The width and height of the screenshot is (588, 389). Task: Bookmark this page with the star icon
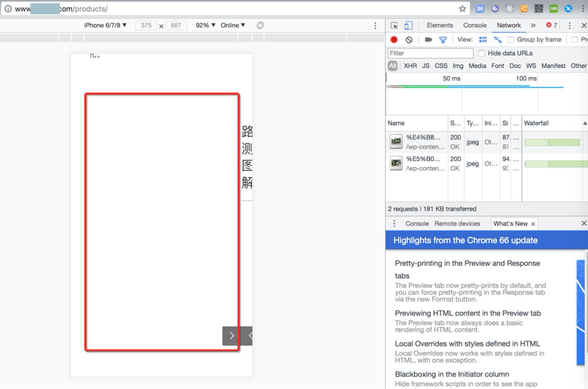[x=462, y=8]
